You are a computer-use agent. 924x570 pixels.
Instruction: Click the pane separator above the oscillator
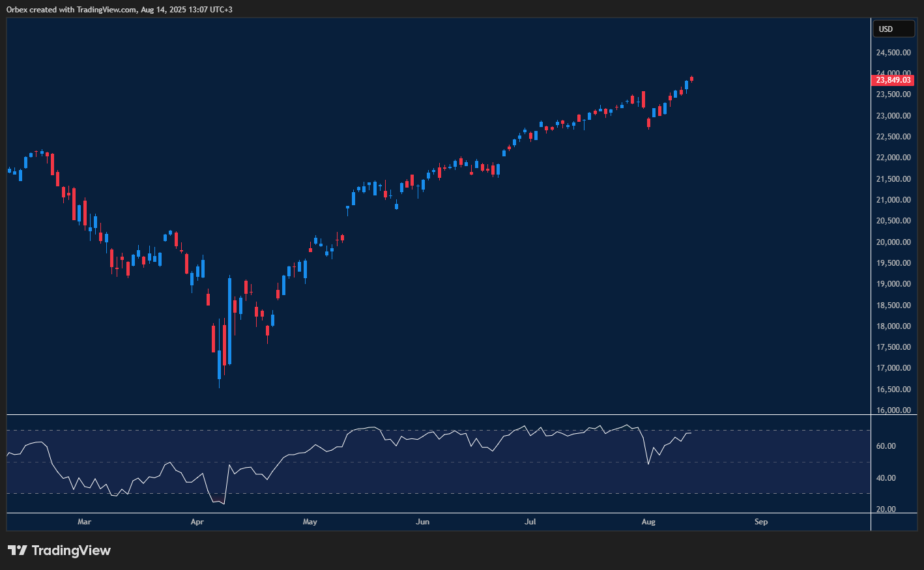[x=438, y=414]
